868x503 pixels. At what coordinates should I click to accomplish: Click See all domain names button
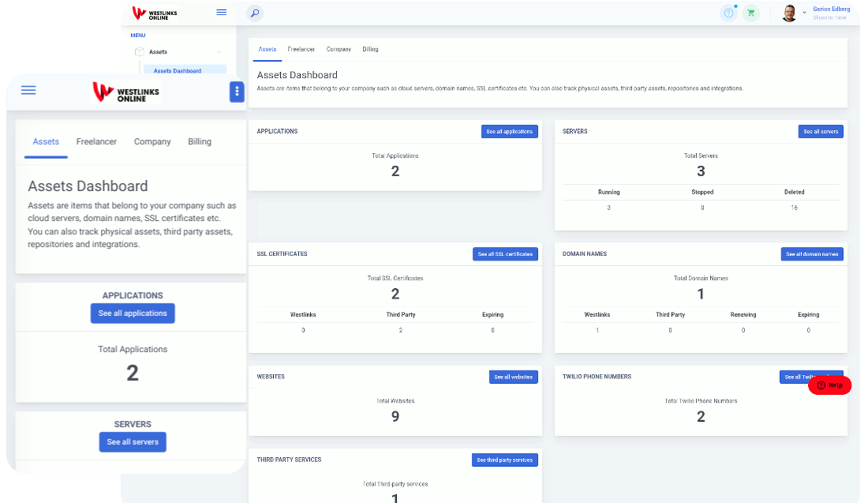point(812,254)
